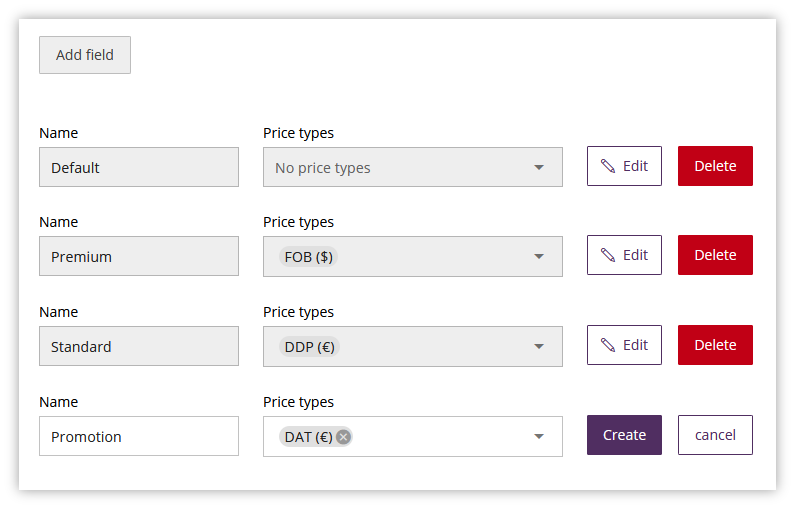Click the FOB ($) price type tag
Image resolution: width=795 pixels, height=509 pixels.
coord(308,256)
